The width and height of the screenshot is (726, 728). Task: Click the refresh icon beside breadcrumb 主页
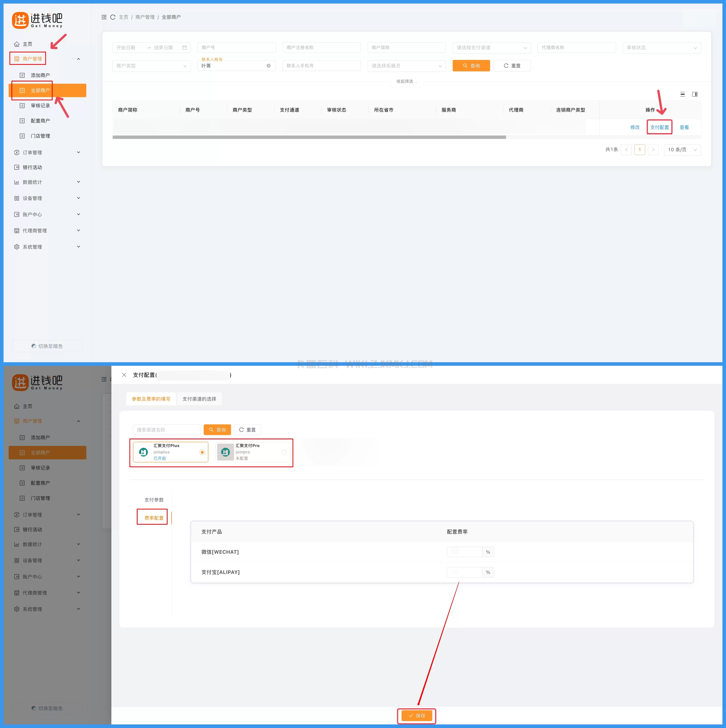[x=113, y=17]
